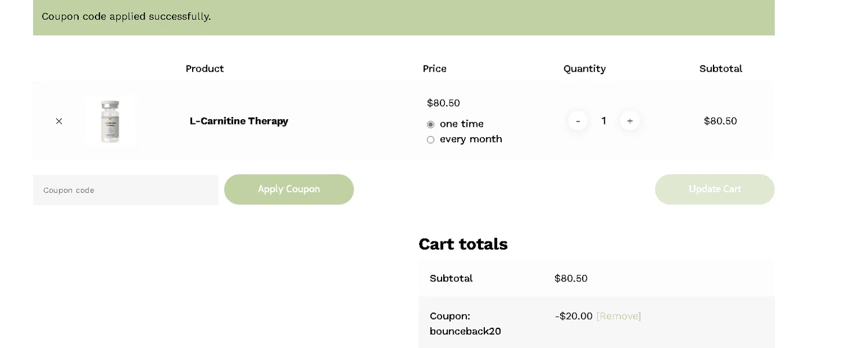Remove L-Carnitine Therapy from the cart
The image size is (868, 348).
(59, 121)
